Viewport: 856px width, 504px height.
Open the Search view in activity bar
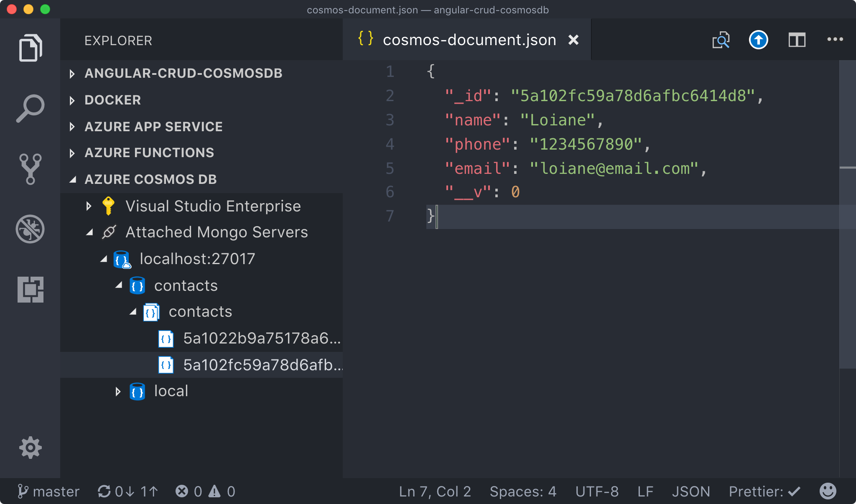pos(30,109)
